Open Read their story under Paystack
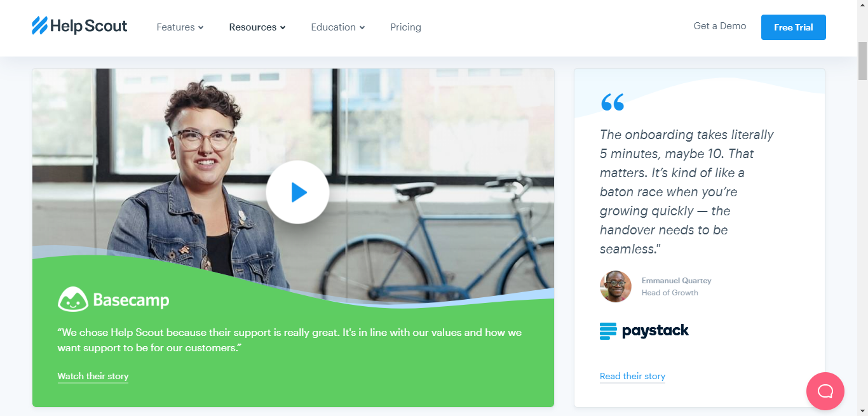The image size is (868, 416). (x=632, y=376)
